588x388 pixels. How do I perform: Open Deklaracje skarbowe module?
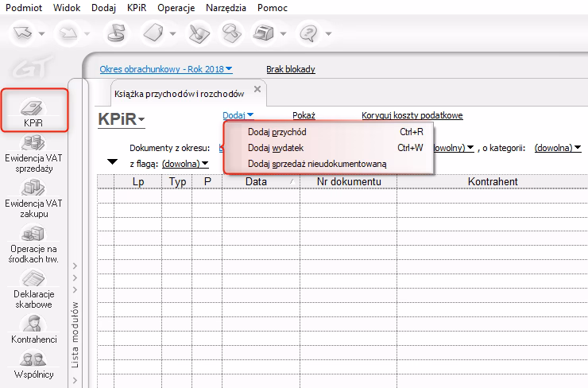click(x=33, y=289)
